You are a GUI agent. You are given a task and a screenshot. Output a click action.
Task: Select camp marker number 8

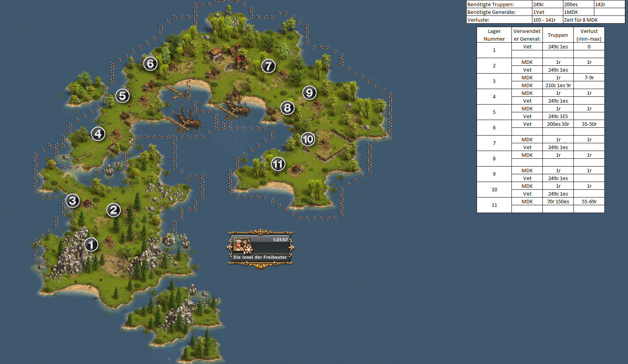(x=287, y=108)
